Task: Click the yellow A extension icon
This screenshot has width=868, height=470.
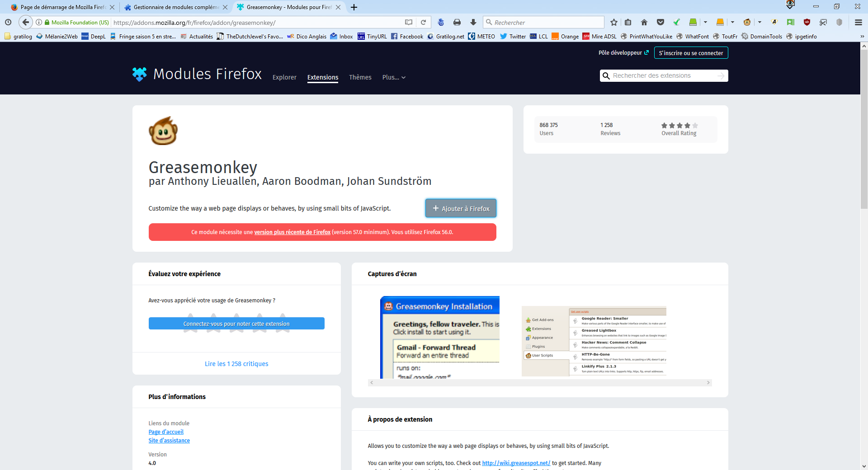Action: 774,22
